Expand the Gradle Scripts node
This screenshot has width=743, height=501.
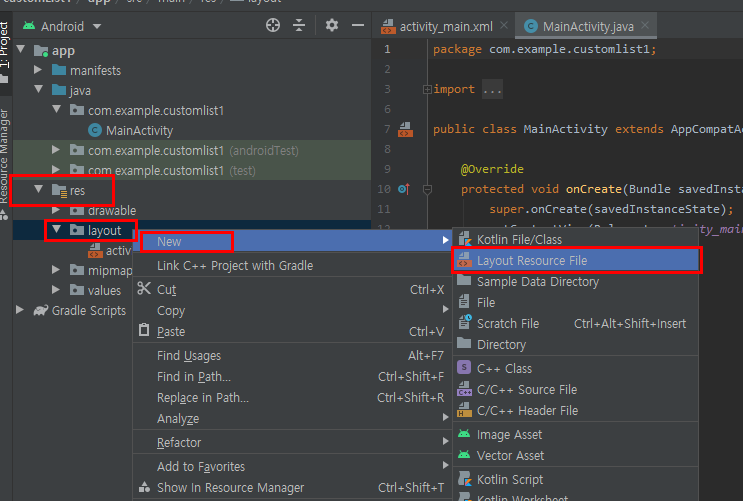click(x=20, y=310)
